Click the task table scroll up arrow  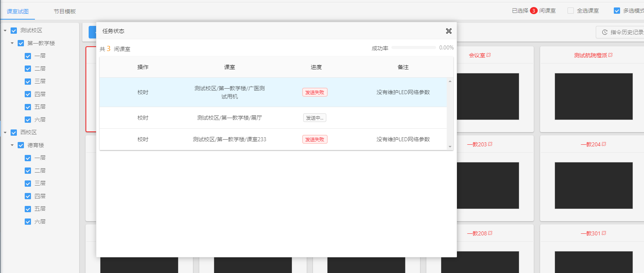click(x=450, y=81)
